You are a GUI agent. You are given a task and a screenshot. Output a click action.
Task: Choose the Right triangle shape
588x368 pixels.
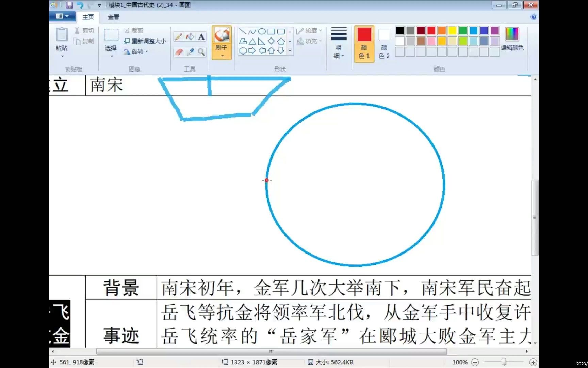pos(262,41)
